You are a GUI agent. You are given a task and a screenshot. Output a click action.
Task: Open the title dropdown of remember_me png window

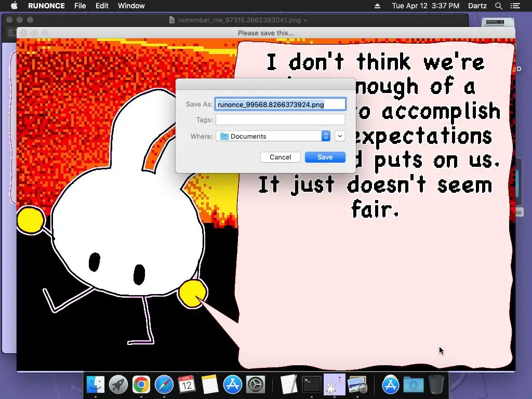(x=305, y=20)
